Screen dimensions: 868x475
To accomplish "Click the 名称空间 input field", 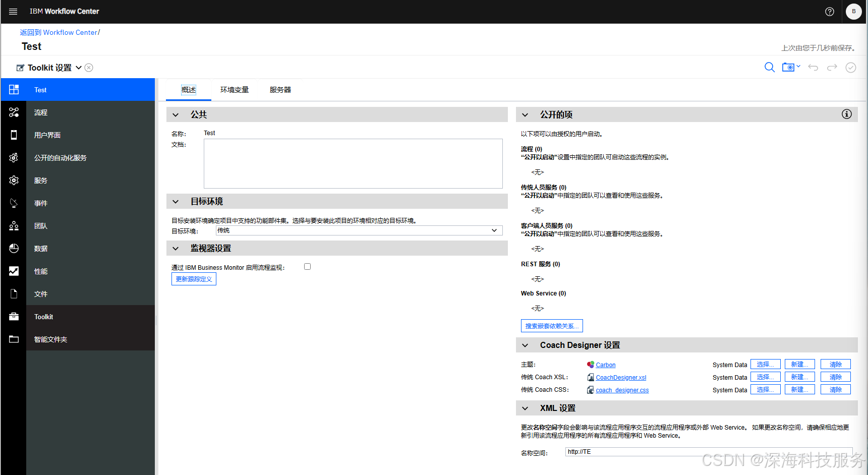I will coord(709,452).
